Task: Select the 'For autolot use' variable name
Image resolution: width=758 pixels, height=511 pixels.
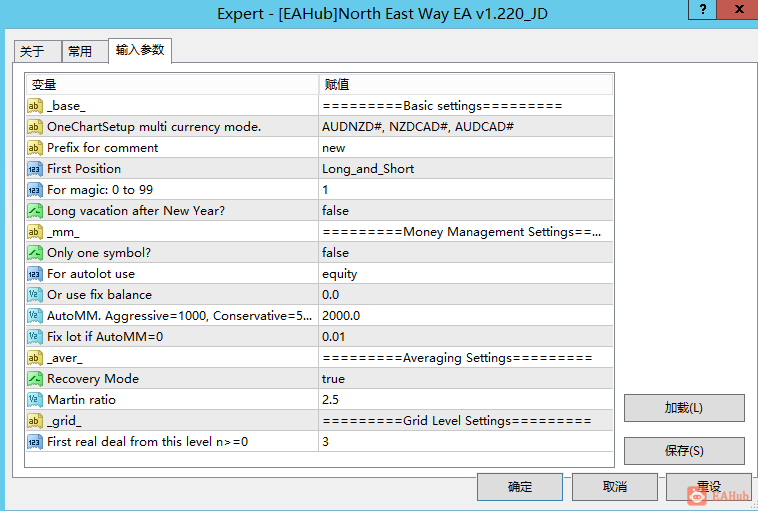Action: [x=91, y=274]
